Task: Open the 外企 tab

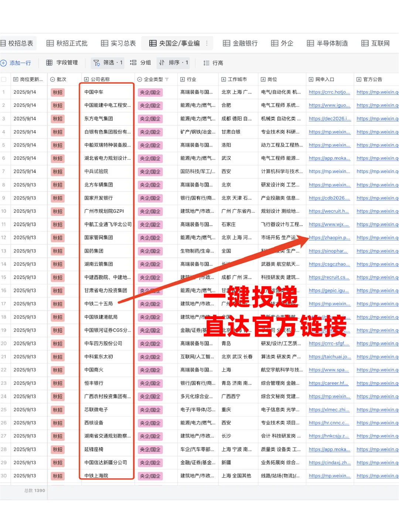Action: [282, 43]
